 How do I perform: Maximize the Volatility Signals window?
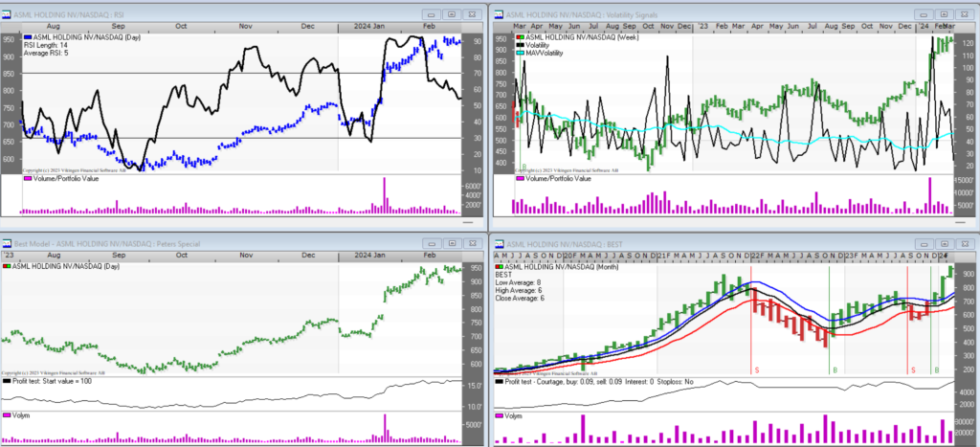coord(945,13)
